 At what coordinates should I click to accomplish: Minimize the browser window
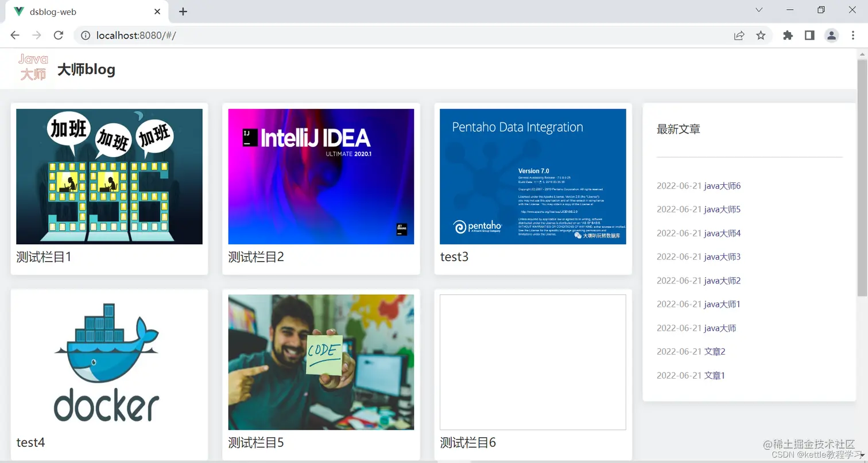click(790, 10)
